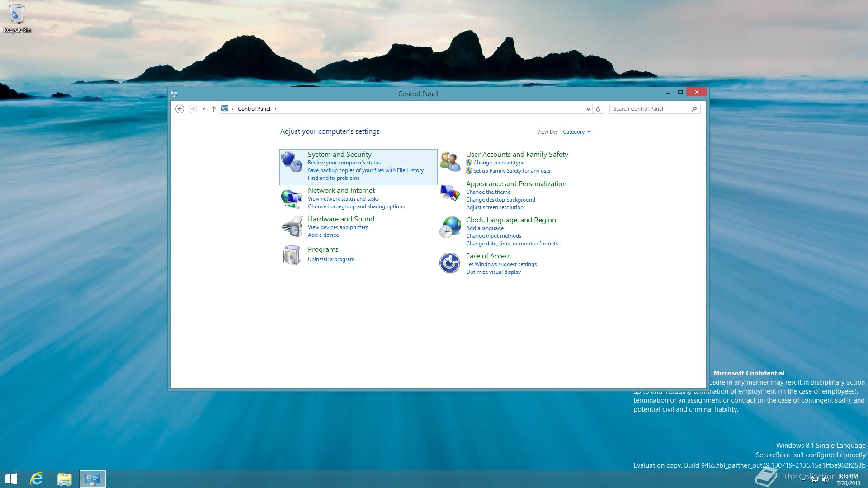Open the Hardware and Sound printer icon

291,226
